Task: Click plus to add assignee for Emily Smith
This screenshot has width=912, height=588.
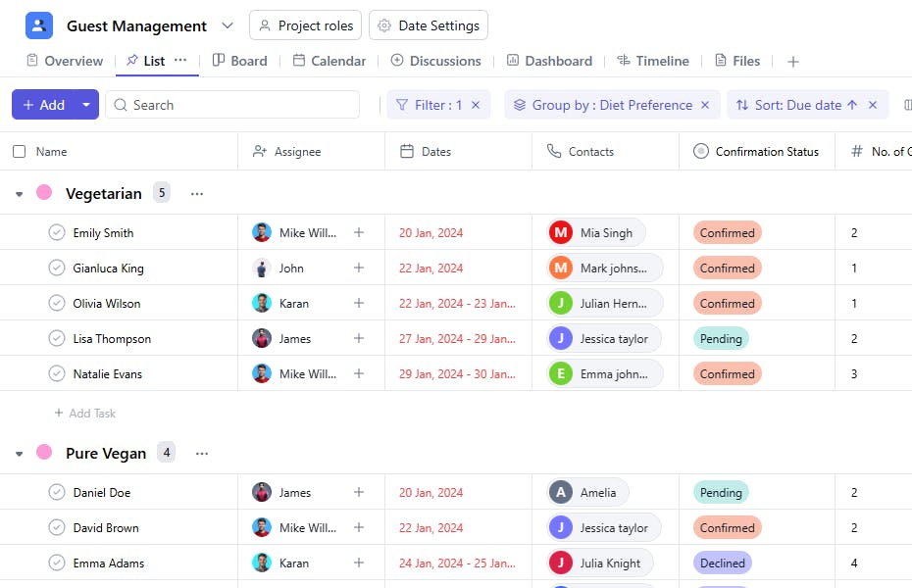Action: tap(359, 233)
